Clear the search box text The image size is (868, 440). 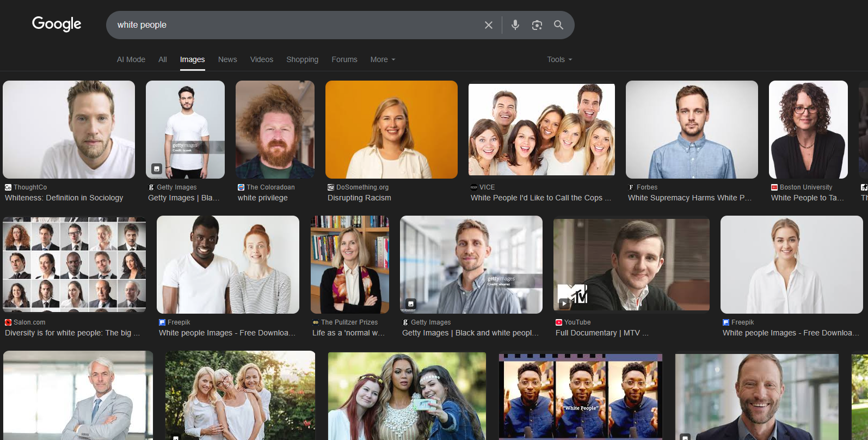coord(488,25)
